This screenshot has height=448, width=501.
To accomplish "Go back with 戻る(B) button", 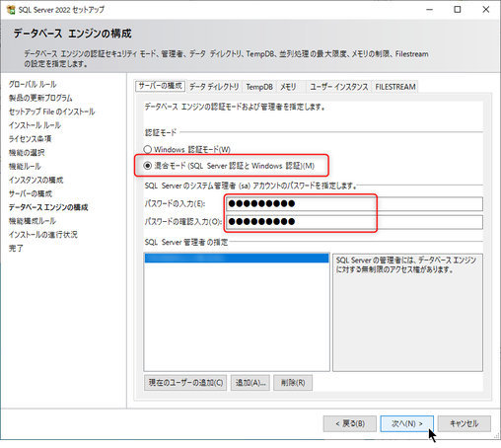I will pyautogui.click(x=350, y=423).
